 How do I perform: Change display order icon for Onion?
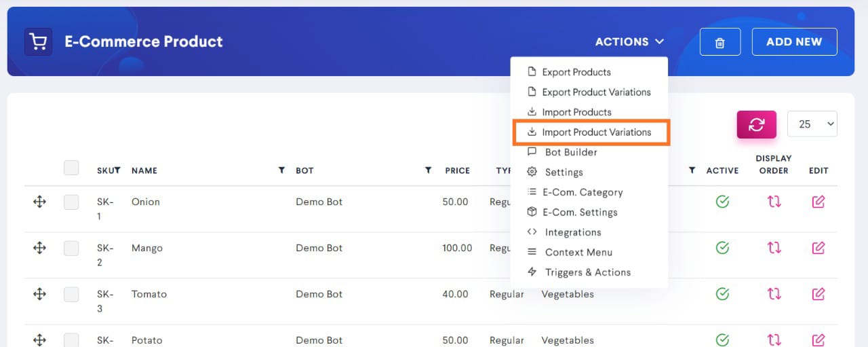(774, 202)
